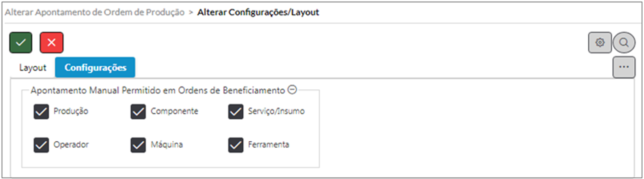Select the Configurações tab
Screen dimensions: 644x179
click(95, 68)
